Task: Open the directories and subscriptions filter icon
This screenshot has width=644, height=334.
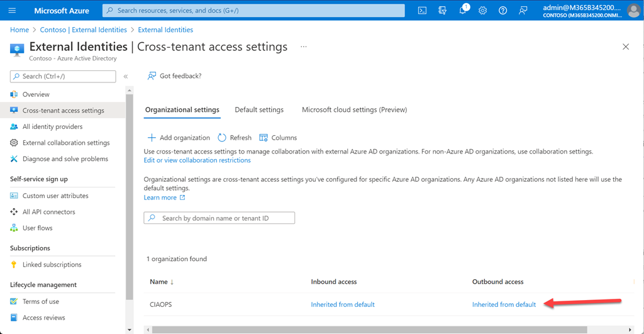Action: click(x=443, y=11)
